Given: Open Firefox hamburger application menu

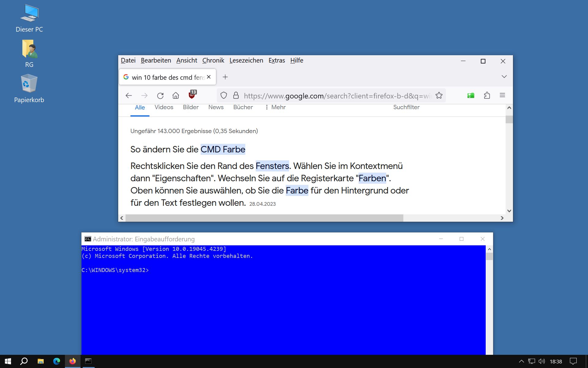Looking at the screenshot, I should tap(502, 95).
